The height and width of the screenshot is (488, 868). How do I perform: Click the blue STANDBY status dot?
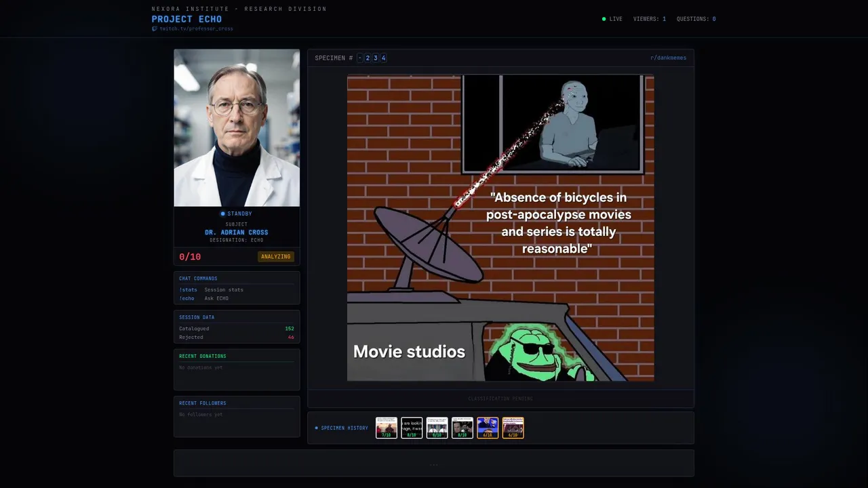click(x=222, y=214)
